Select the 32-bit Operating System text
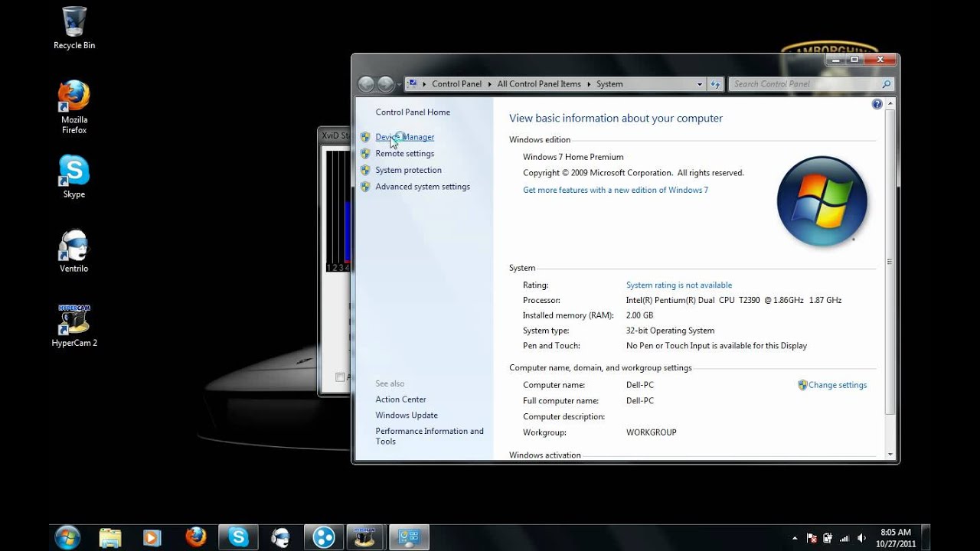The width and height of the screenshot is (980, 551). 670,331
